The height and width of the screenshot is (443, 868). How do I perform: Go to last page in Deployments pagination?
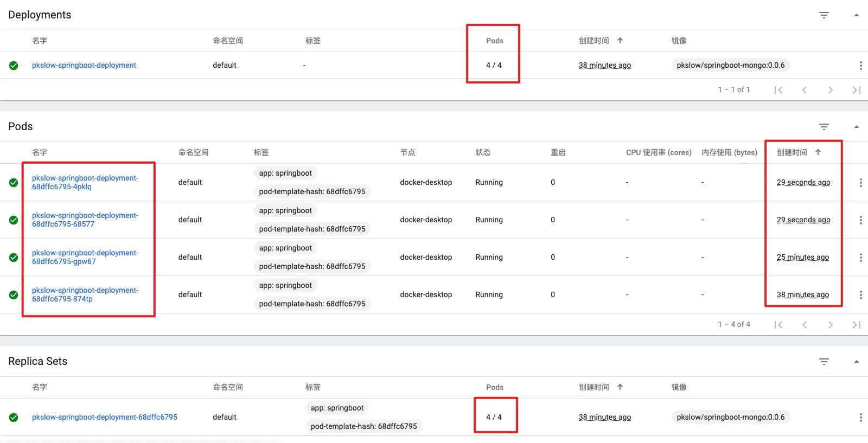(857, 90)
